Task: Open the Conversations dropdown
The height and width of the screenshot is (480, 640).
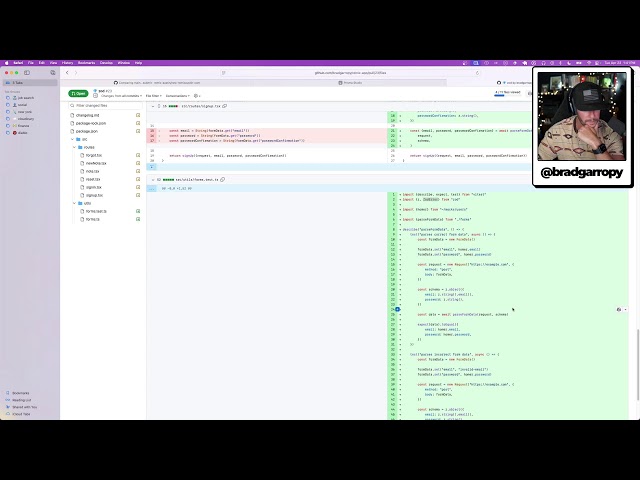Action: [178, 96]
